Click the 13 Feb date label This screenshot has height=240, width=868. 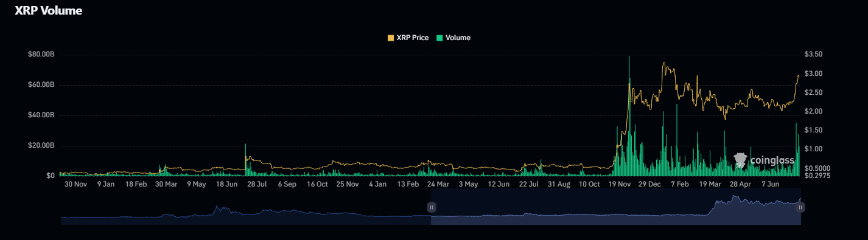tap(408, 184)
